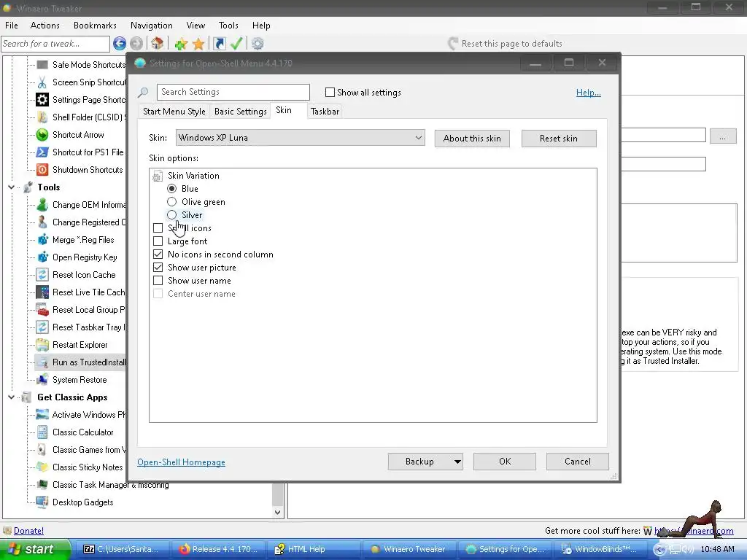Click the tree scrollbar down arrow
Screen dimensions: 747x560
tap(278, 513)
